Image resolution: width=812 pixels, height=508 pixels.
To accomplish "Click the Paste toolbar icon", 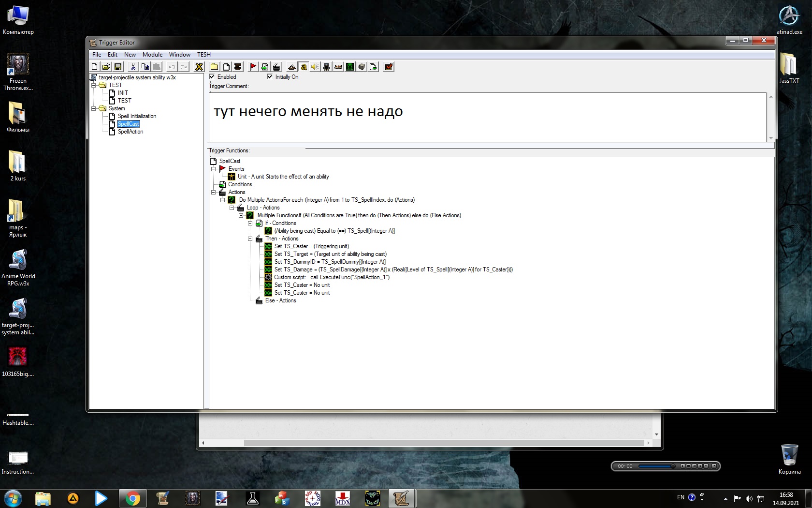I will click(x=156, y=67).
